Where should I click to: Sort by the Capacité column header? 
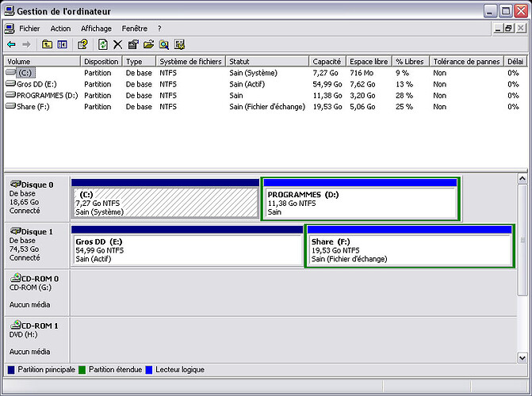coord(328,61)
